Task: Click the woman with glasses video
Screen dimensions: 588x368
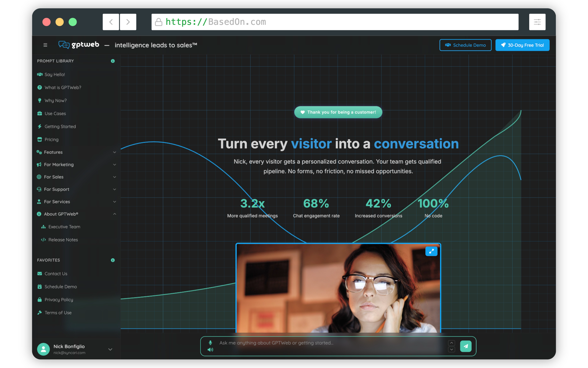Action: click(338, 288)
